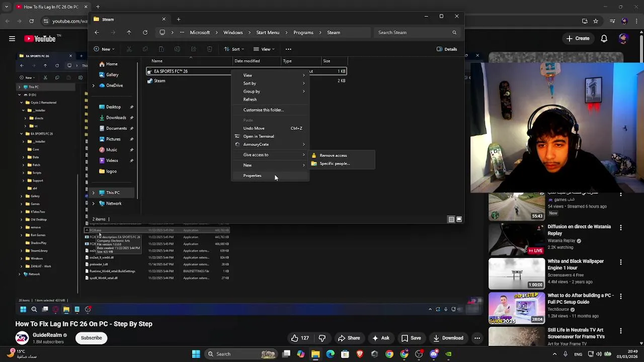Open Discord from the taskbar
Viewport: 644px width, 362px height.
(x=434, y=354)
